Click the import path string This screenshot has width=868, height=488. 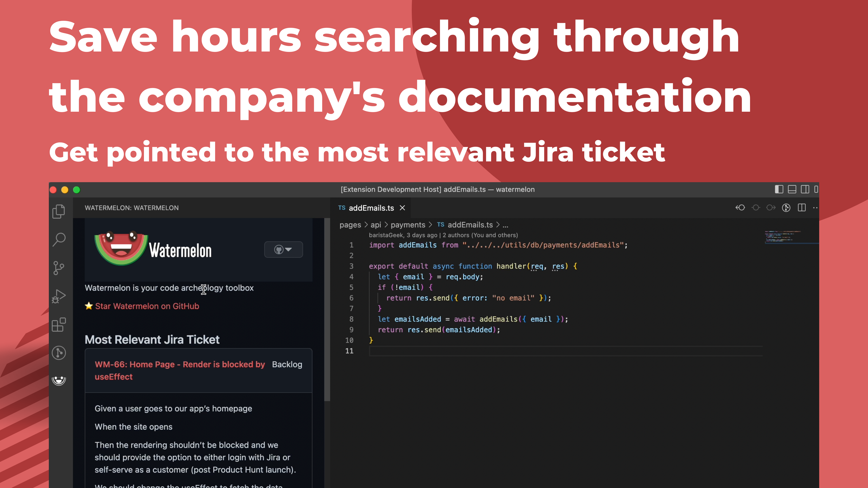pyautogui.click(x=543, y=245)
